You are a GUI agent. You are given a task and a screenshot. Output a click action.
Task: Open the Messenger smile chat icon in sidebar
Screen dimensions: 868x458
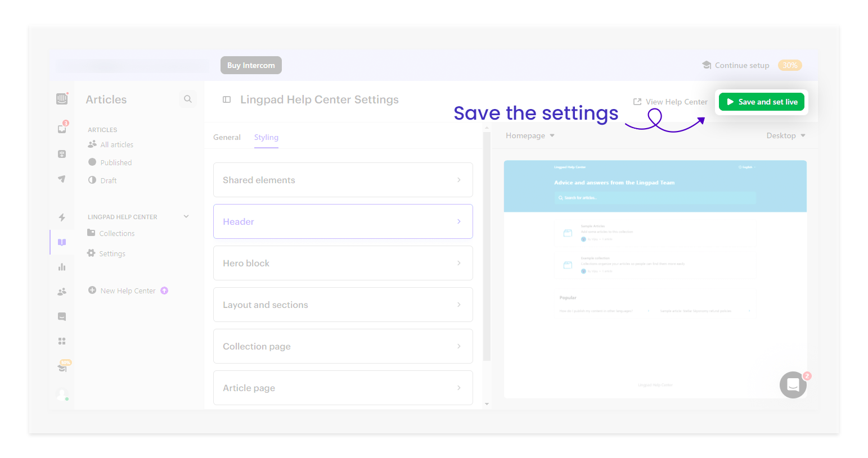[62, 316]
